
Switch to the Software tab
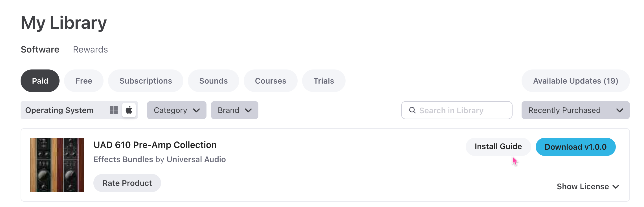[x=40, y=49]
